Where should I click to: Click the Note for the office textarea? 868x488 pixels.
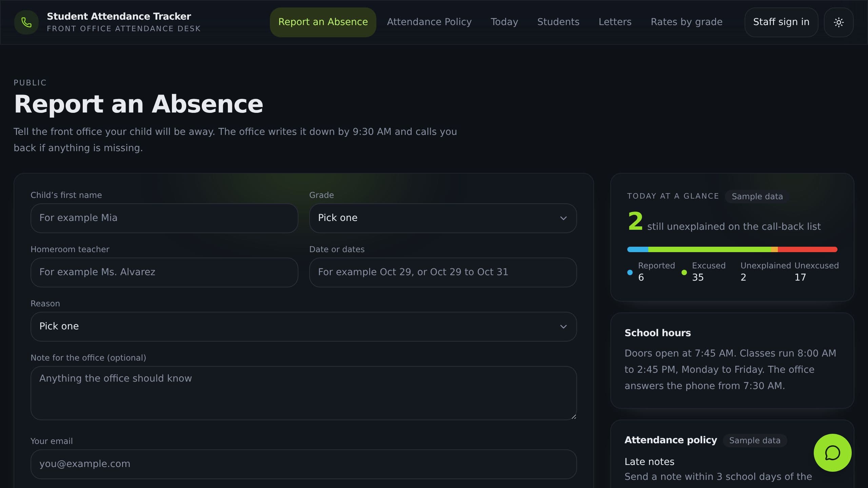click(x=303, y=393)
